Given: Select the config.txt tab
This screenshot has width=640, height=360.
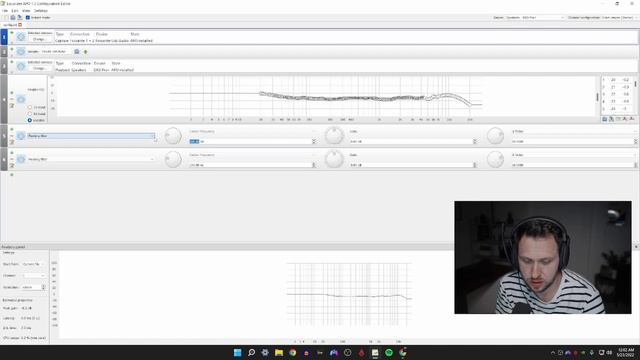Looking at the screenshot, I should [10, 25].
